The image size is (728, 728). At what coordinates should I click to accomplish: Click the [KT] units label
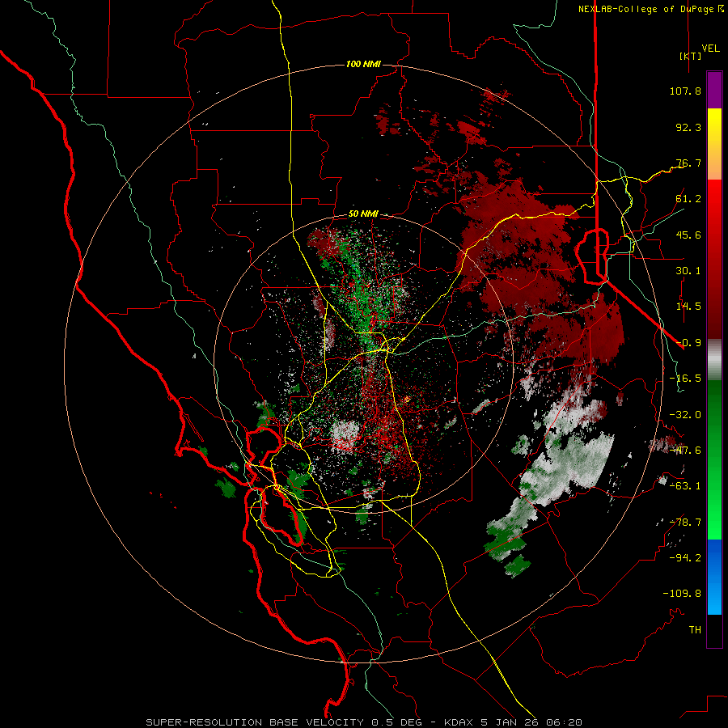pyautogui.click(x=690, y=56)
